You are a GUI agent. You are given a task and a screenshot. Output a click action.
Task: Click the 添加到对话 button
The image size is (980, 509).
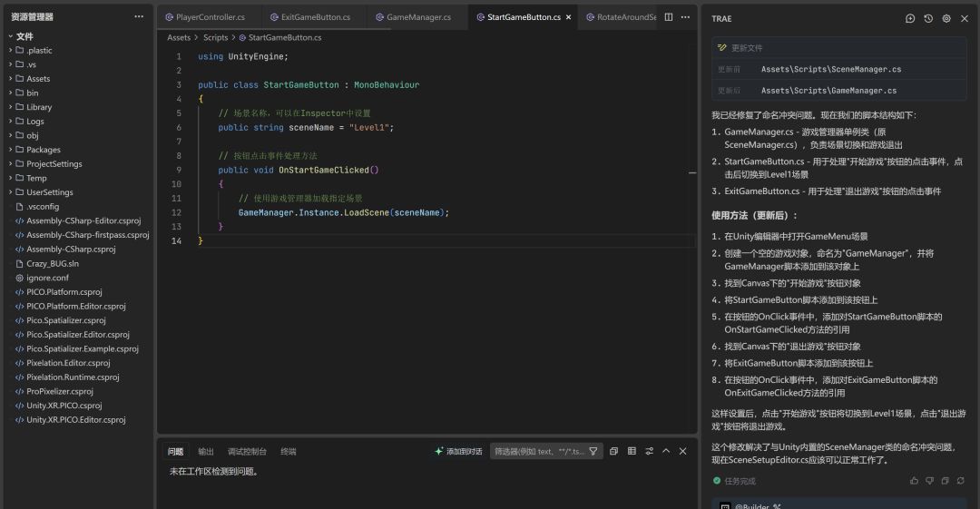(458, 451)
